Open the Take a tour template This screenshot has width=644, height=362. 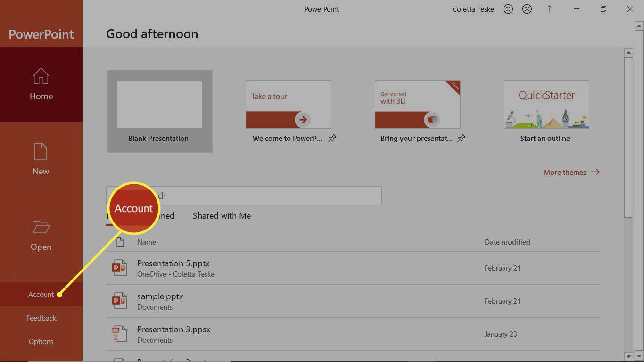click(289, 104)
